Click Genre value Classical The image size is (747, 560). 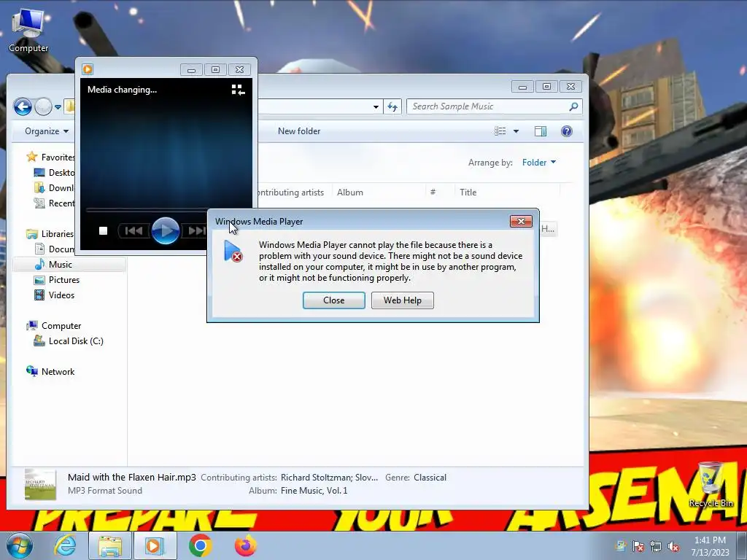[x=430, y=478]
